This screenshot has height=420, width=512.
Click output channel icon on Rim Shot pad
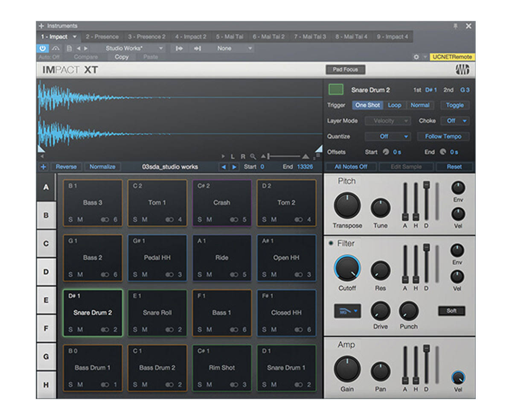(234, 385)
